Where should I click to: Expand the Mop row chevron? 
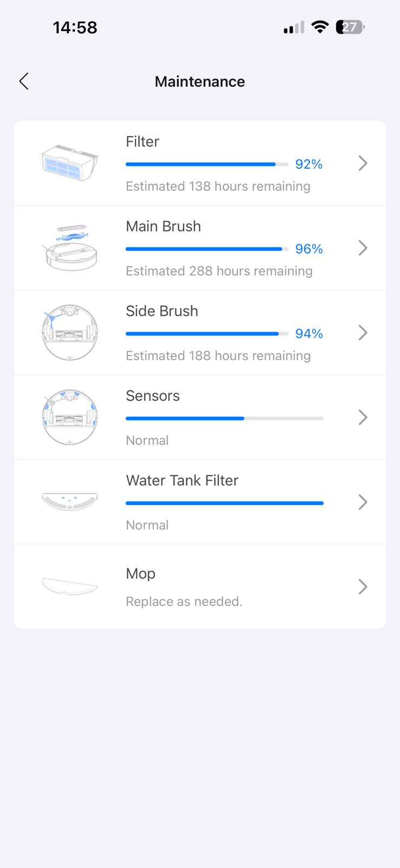(x=363, y=586)
